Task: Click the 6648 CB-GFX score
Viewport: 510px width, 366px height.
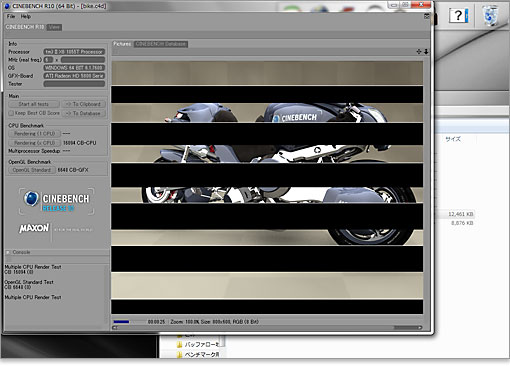Action: tap(73, 170)
